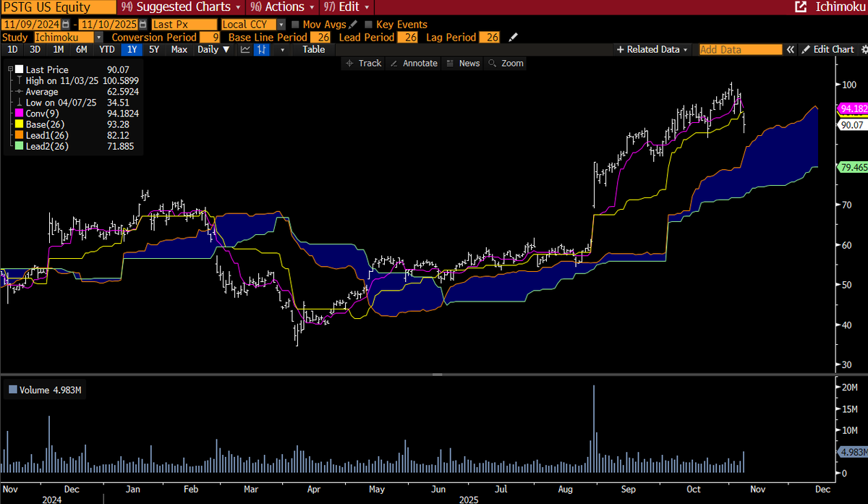Activate the Annotate tool
The width and height of the screenshot is (868, 504).
[x=413, y=64]
